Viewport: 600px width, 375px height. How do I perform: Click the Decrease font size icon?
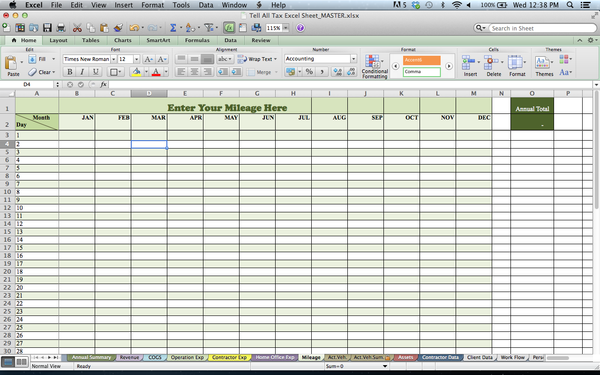point(162,59)
